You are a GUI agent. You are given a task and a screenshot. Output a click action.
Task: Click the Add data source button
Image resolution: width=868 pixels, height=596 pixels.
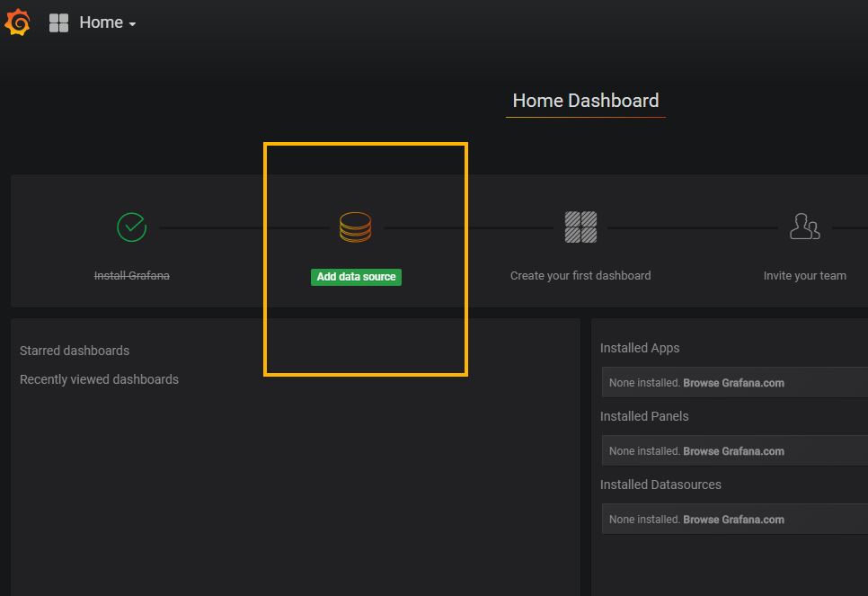(x=356, y=276)
